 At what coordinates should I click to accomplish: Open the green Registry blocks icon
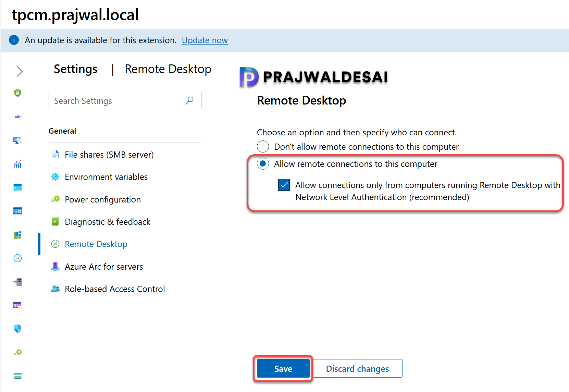click(x=17, y=235)
